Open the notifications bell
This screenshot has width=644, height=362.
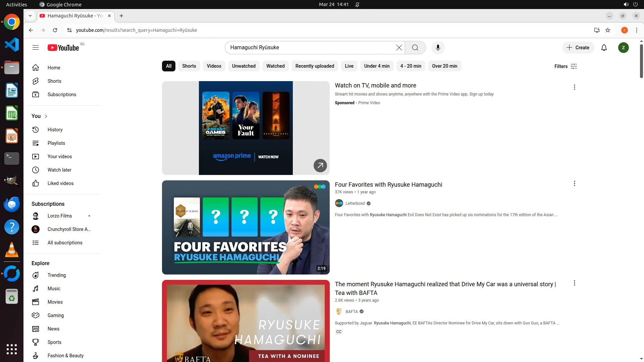[604, 48]
